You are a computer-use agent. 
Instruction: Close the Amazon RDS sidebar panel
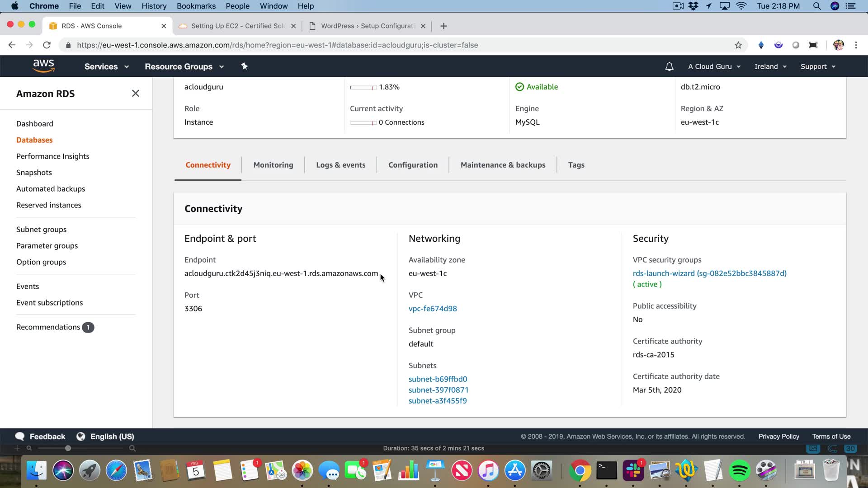click(x=135, y=94)
